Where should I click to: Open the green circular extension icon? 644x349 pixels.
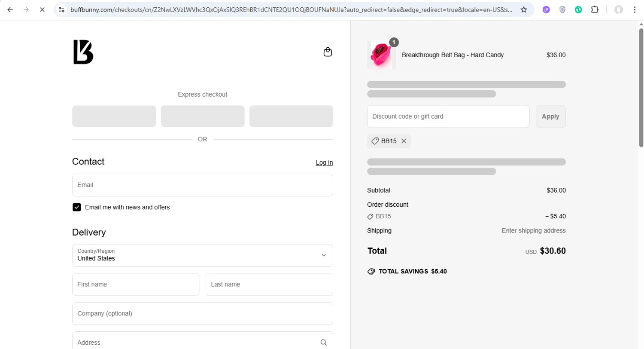pyautogui.click(x=578, y=9)
